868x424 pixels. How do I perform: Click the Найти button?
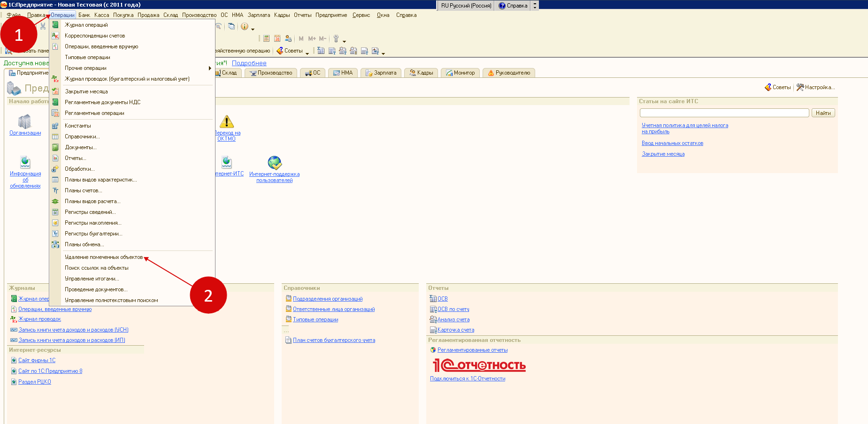[823, 113]
